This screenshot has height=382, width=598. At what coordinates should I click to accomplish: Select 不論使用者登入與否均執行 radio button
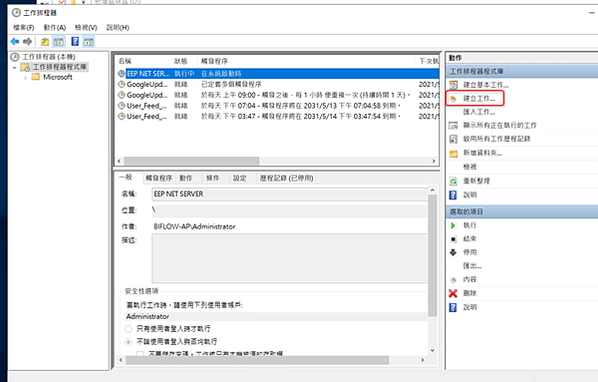(129, 342)
